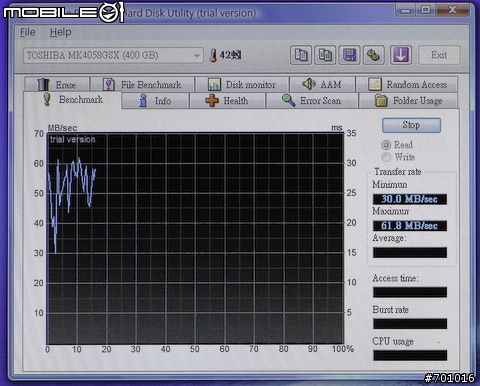Select the Write radio button

(x=386, y=157)
